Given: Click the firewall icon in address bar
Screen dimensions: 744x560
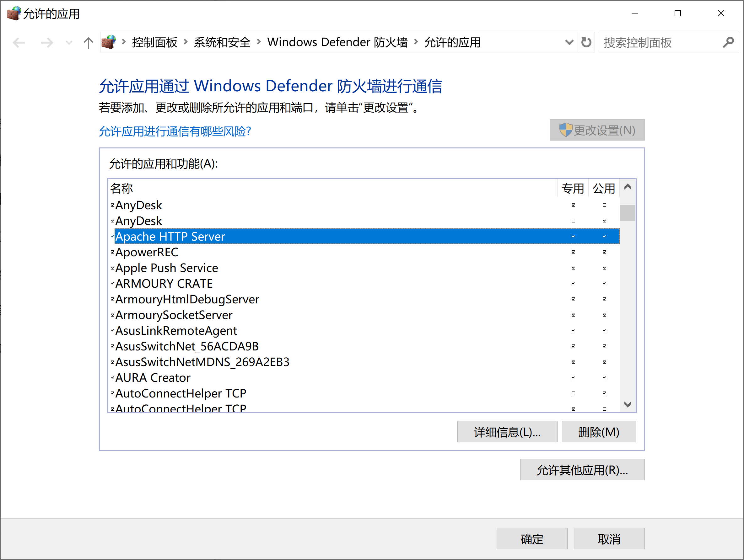Looking at the screenshot, I should pyautogui.click(x=109, y=42).
